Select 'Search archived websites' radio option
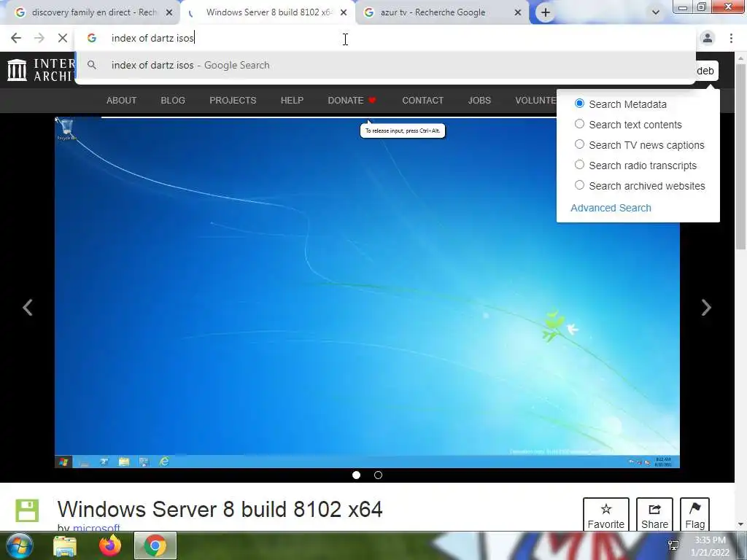 point(579,185)
